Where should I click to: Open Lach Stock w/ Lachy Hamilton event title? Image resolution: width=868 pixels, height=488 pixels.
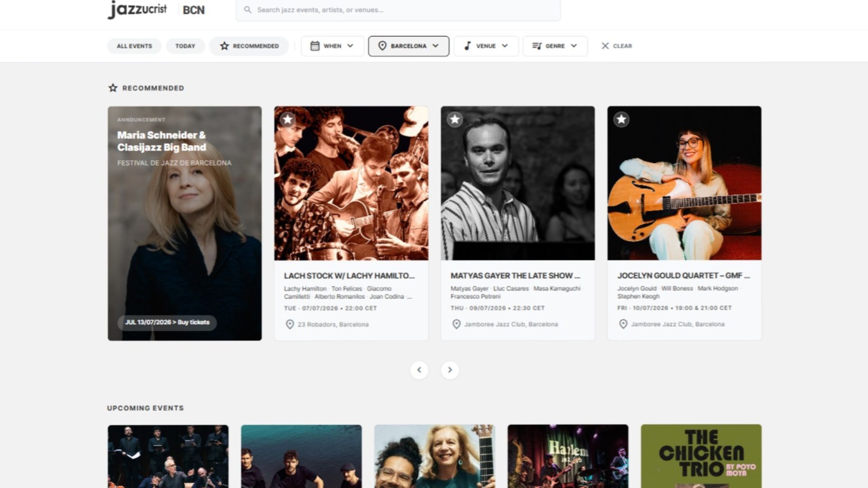(x=349, y=276)
